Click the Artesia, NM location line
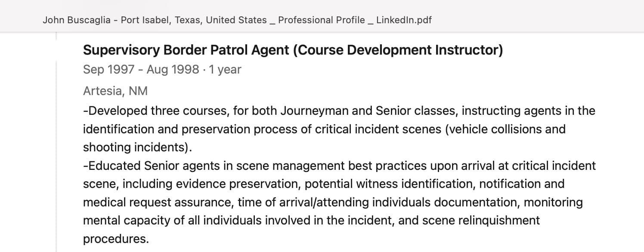Viewport: 644px width, 252px height. click(115, 91)
